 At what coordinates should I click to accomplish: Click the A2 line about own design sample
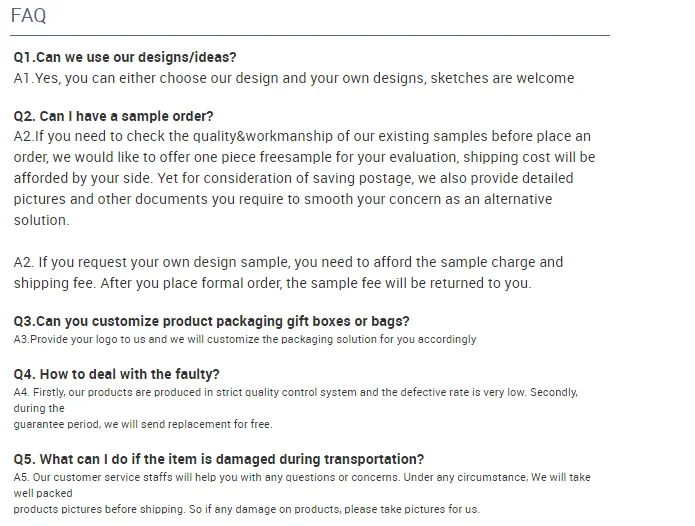point(288,262)
